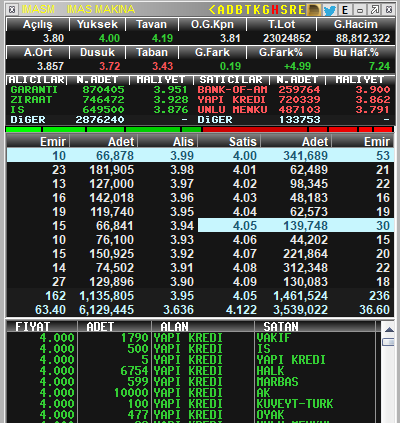
Task: Click the green buyer depth bar
Action: 104,129
